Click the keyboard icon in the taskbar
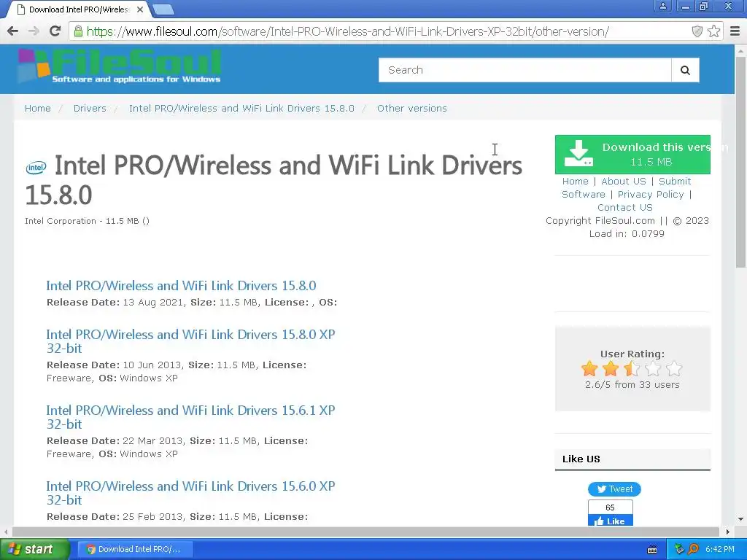Screen dimensions: 747x560 point(652,550)
